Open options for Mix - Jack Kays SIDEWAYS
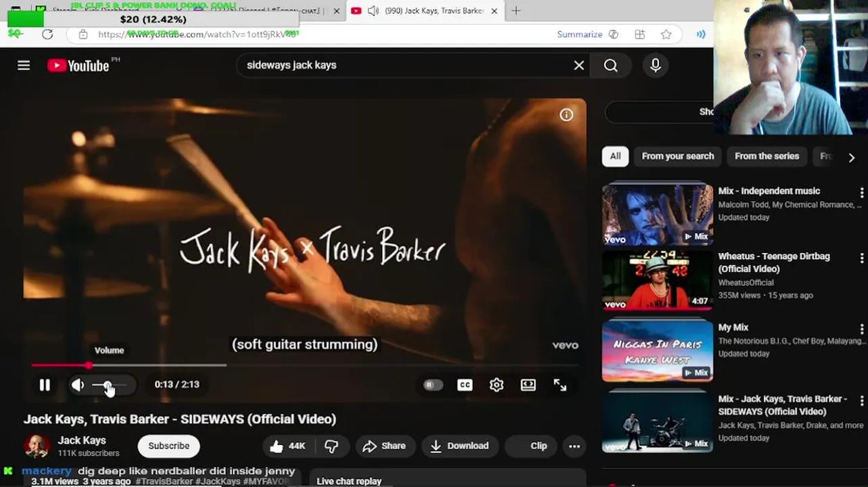The image size is (868, 487). pyautogui.click(x=861, y=400)
